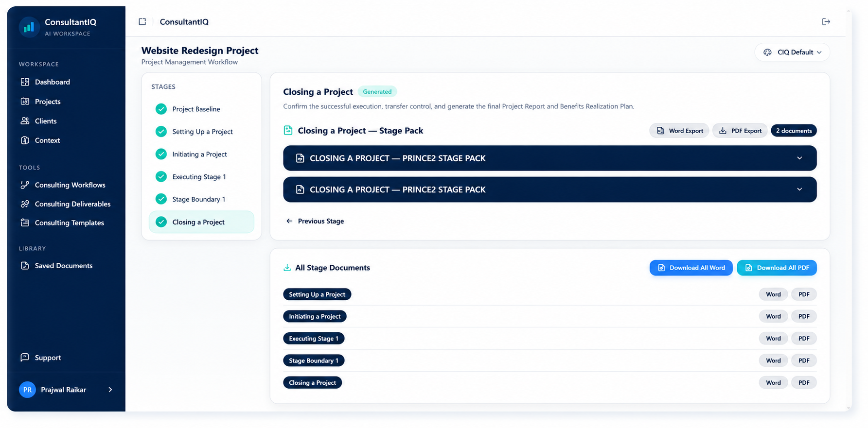Screen dimensions: 868x428
Task: Download PDF for Initiating a Project
Action: 804,316
